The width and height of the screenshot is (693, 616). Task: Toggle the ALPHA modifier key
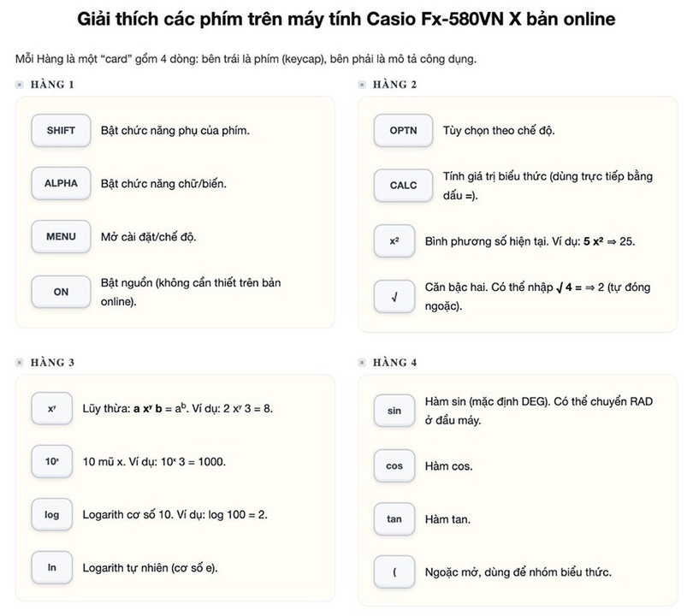pos(60,183)
